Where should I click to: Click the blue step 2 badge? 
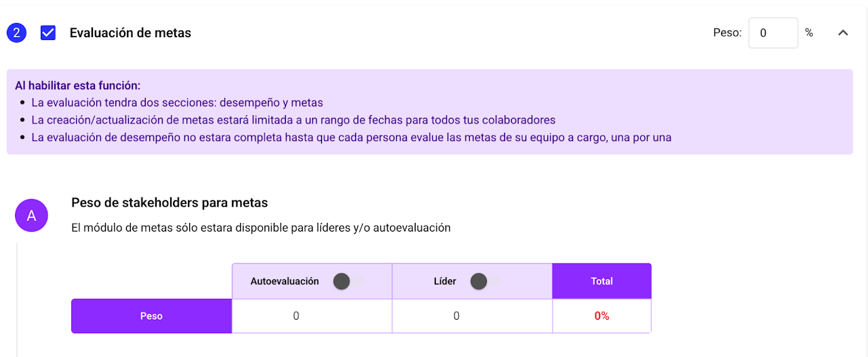[x=16, y=33]
